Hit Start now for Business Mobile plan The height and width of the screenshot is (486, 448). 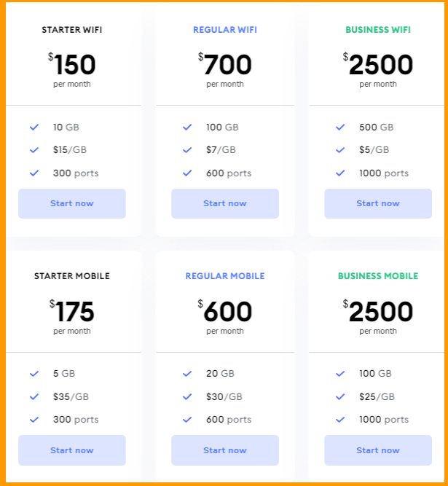pyautogui.click(x=377, y=450)
